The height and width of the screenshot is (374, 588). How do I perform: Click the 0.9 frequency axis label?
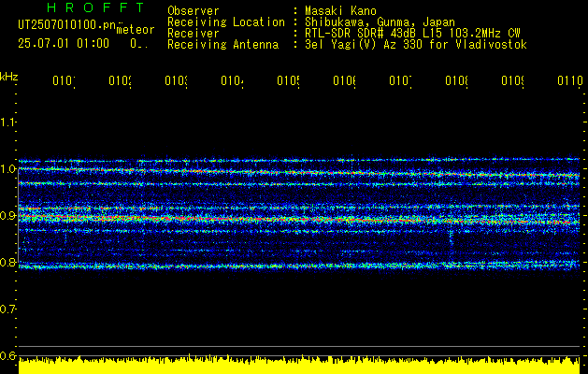[7, 215]
